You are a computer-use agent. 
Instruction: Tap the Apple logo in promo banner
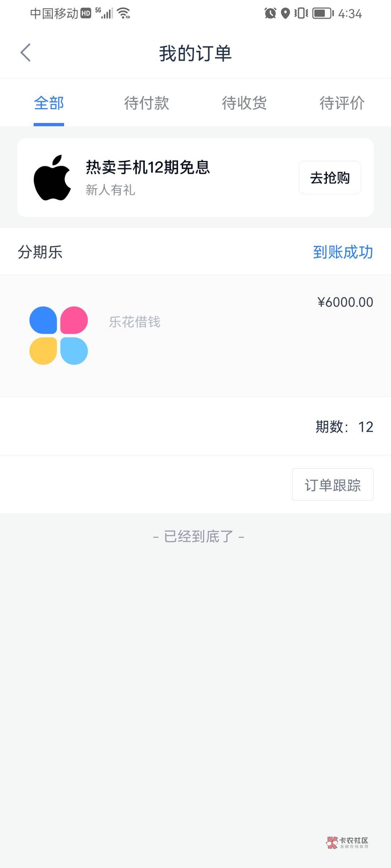[52, 178]
